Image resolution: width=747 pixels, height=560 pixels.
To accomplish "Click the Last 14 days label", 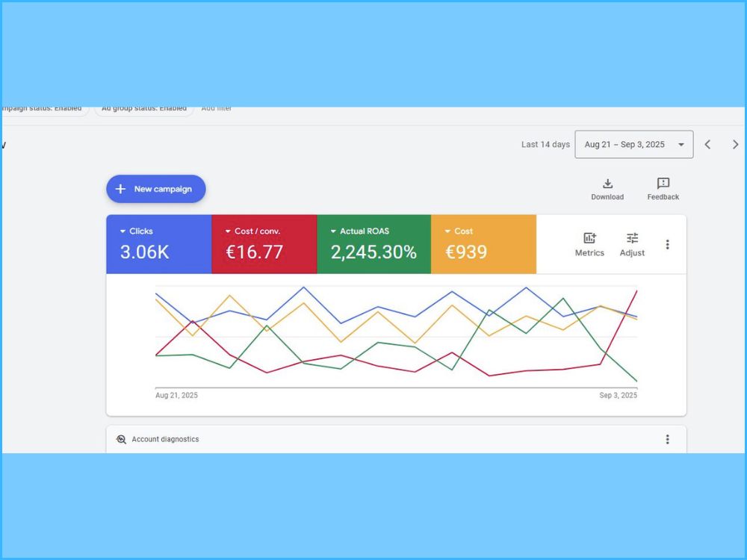I will 545,144.
